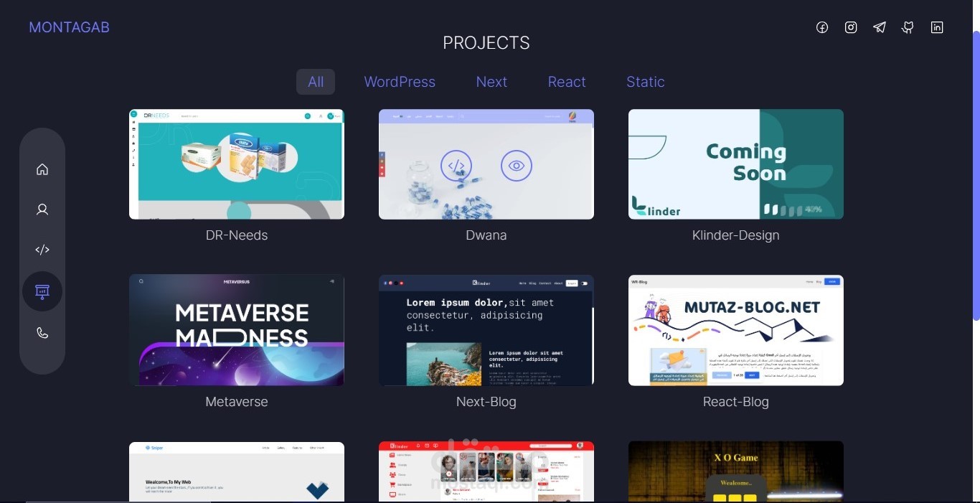The image size is (980, 503).
Task: Show only React projects
Action: [567, 82]
